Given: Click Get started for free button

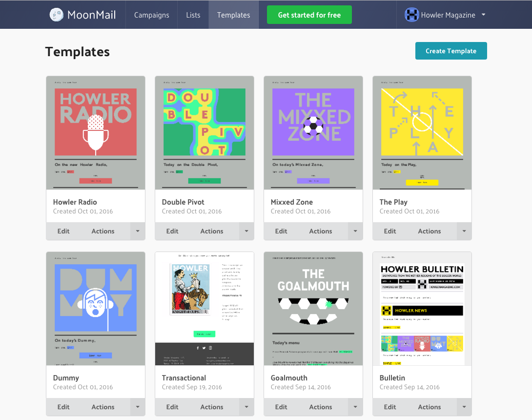Looking at the screenshot, I should tap(309, 15).
